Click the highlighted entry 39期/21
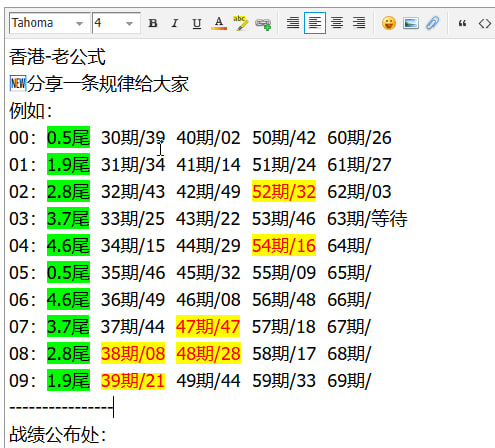 point(133,380)
